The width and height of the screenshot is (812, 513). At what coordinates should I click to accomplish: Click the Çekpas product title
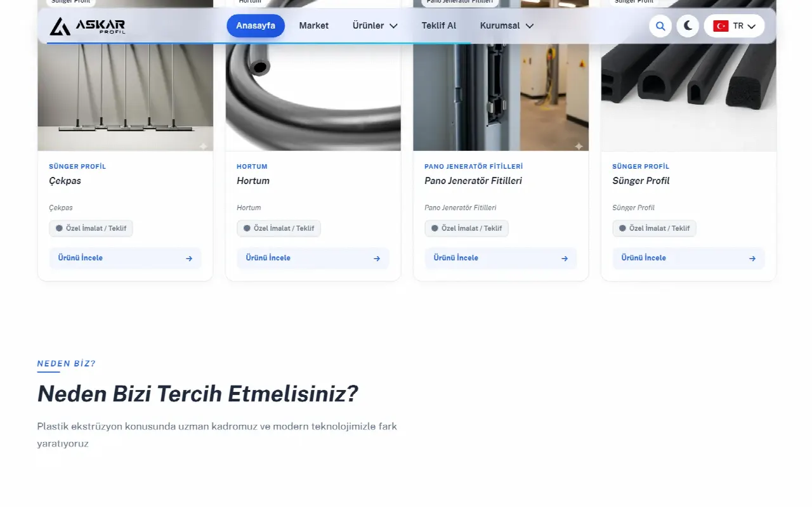(65, 181)
